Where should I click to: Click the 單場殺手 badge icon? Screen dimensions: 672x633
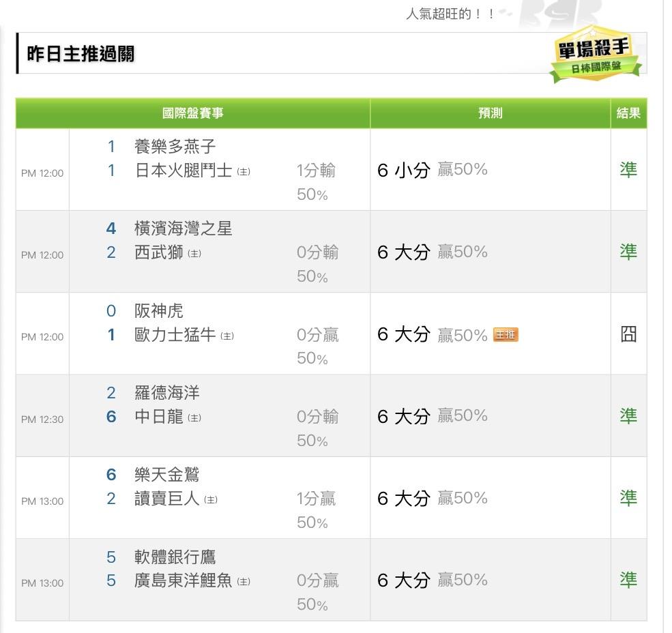[596, 55]
